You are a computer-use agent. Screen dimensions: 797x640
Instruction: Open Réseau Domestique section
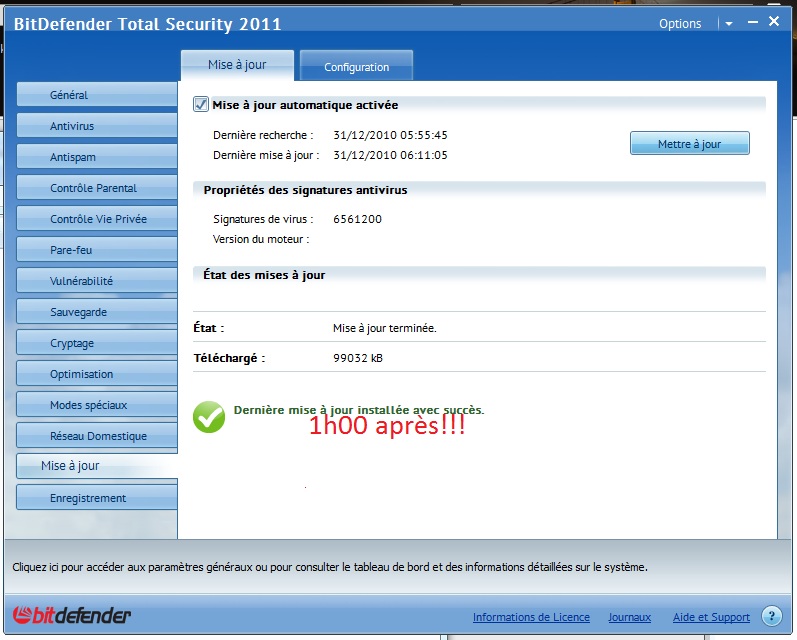point(97,436)
